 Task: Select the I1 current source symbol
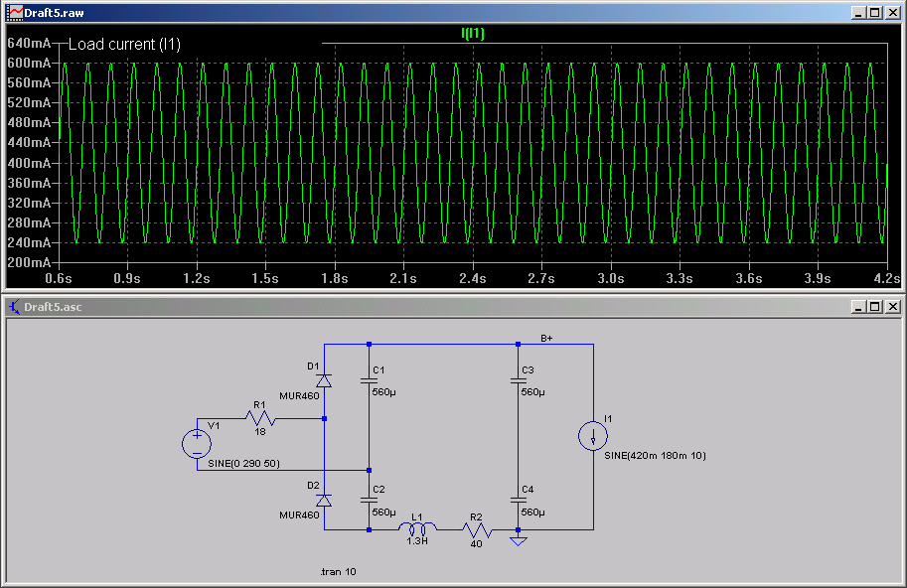tap(593, 436)
